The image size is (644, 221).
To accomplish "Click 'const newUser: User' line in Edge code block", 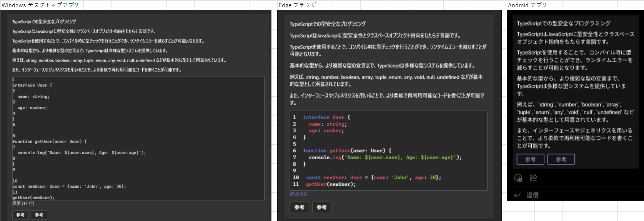I will pos(373,178).
